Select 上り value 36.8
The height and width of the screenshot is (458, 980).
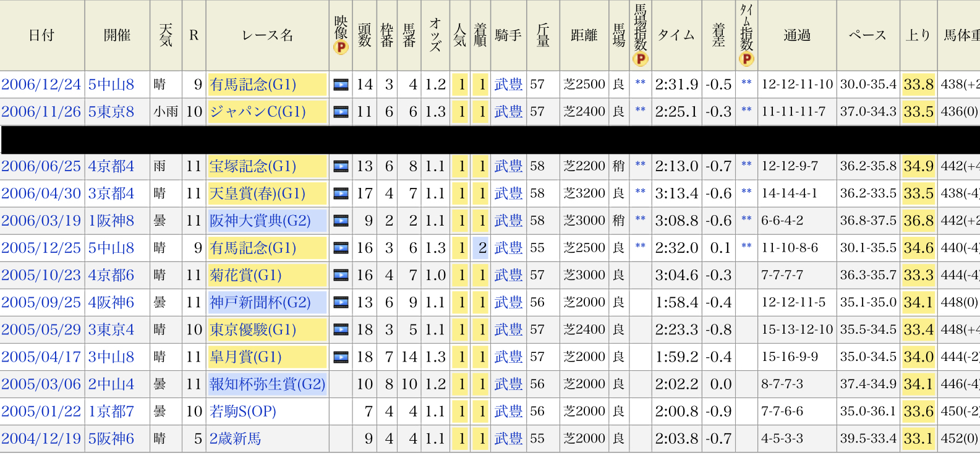[918, 221]
